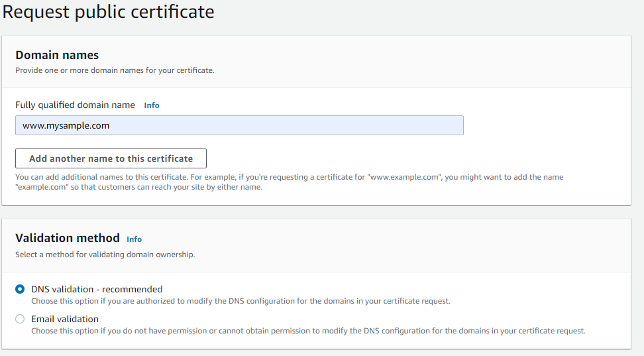Click the additional names help text paragraph
The height and width of the screenshot is (356, 644).
(289, 182)
